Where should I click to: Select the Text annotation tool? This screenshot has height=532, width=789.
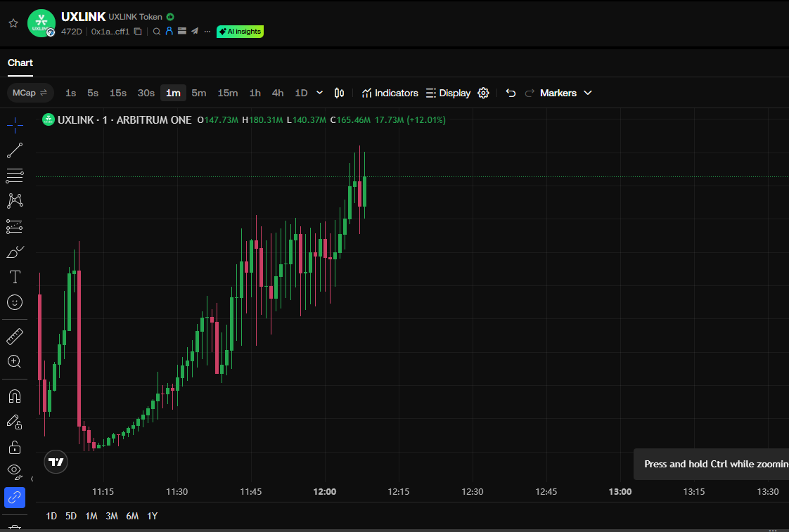(15, 277)
